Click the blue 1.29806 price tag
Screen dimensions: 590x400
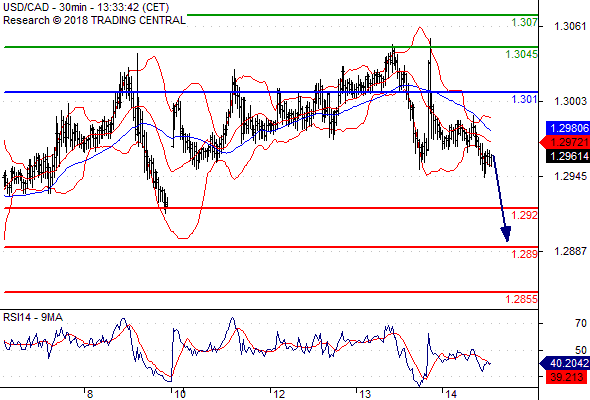568,128
